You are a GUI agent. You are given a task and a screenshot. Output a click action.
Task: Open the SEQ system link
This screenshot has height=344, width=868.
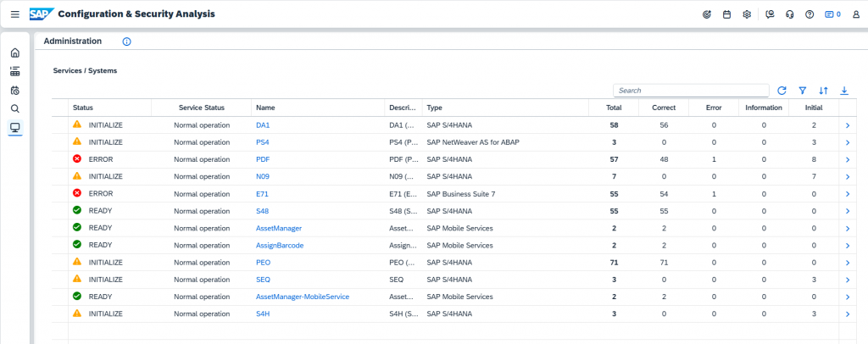pos(263,280)
